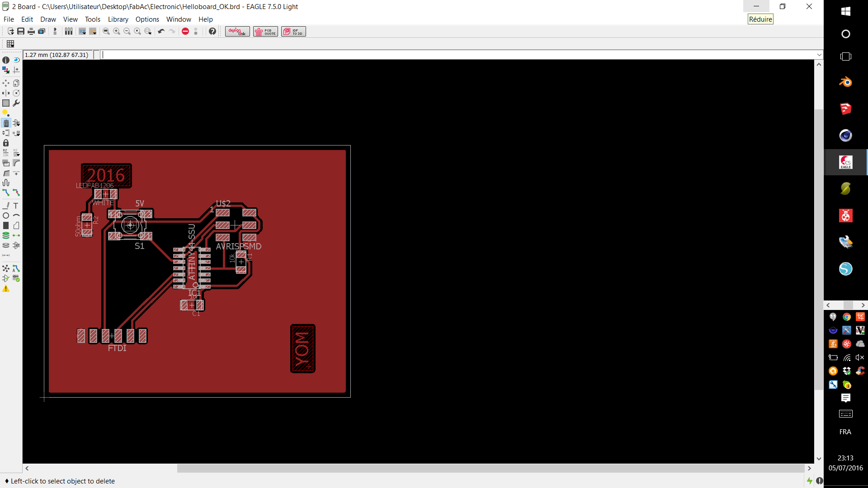Image resolution: width=868 pixels, height=488 pixels.
Task: Select the Delete trash tool
Action: (6, 123)
